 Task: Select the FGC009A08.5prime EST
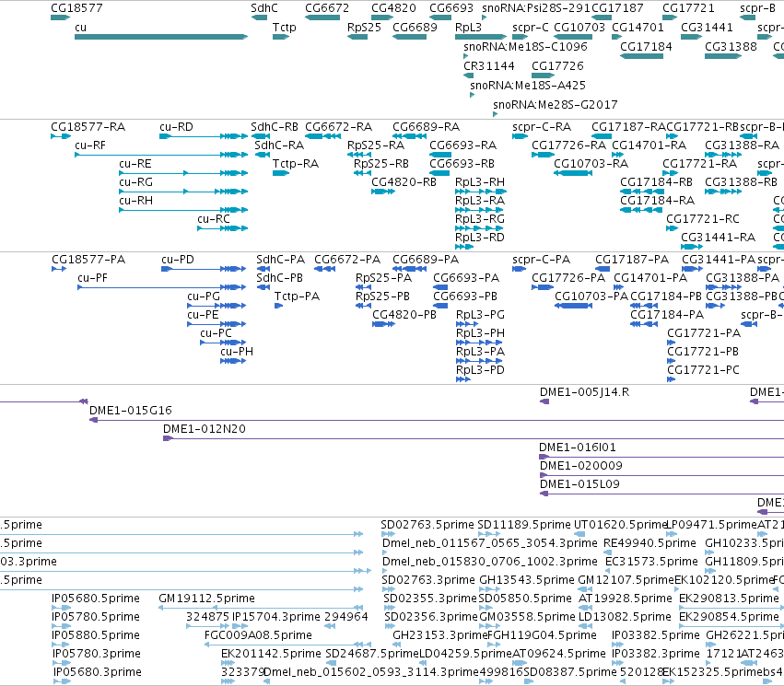pos(287,644)
